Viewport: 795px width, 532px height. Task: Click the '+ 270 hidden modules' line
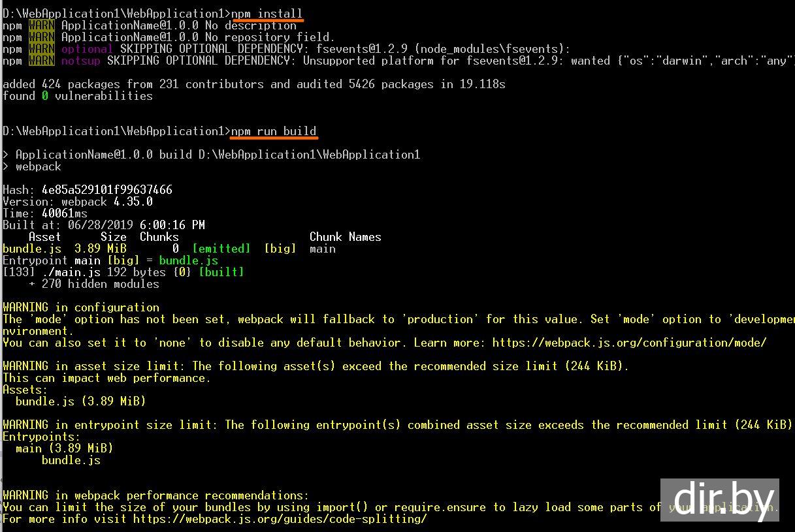tap(94, 284)
